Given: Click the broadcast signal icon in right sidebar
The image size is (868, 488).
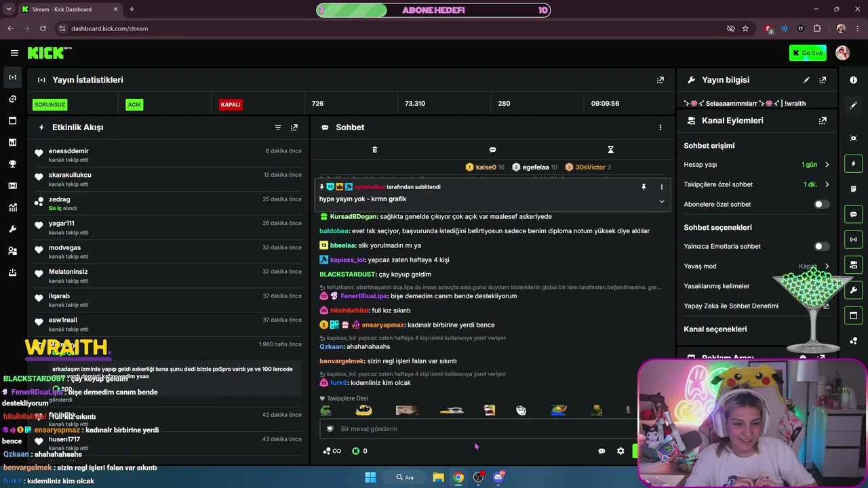Looking at the screenshot, I should click(853, 239).
